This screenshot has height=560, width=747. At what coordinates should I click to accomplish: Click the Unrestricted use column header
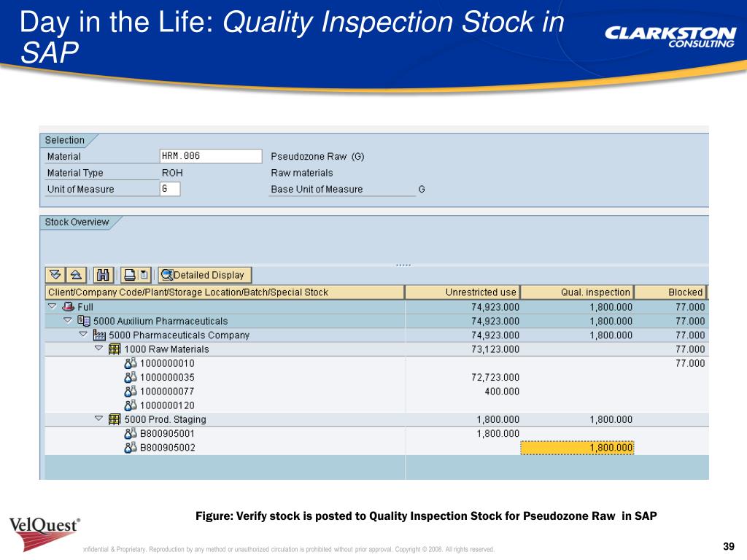[462, 292]
